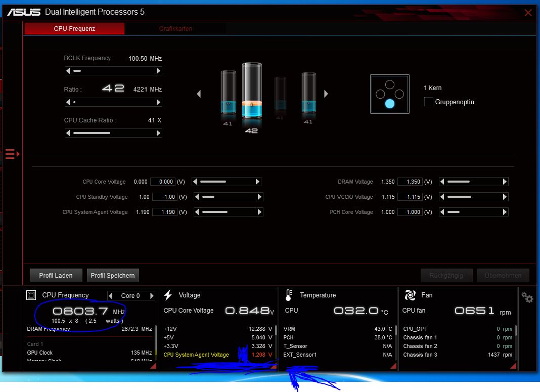This screenshot has width=540, height=392.
Task: Raise DRAM Voltage with right arrow
Action: tap(505, 182)
